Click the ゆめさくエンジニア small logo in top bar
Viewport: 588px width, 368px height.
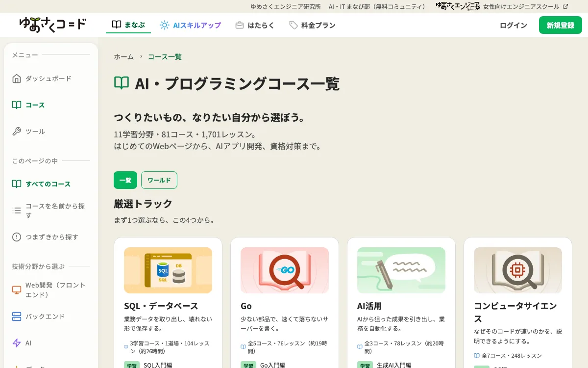pyautogui.click(x=458, y=6)
